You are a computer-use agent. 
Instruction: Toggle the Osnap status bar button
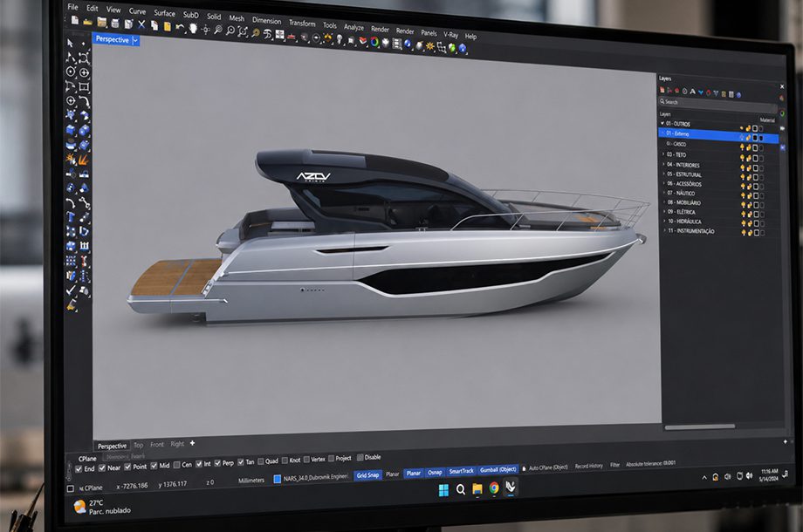(x=435, y=472)
